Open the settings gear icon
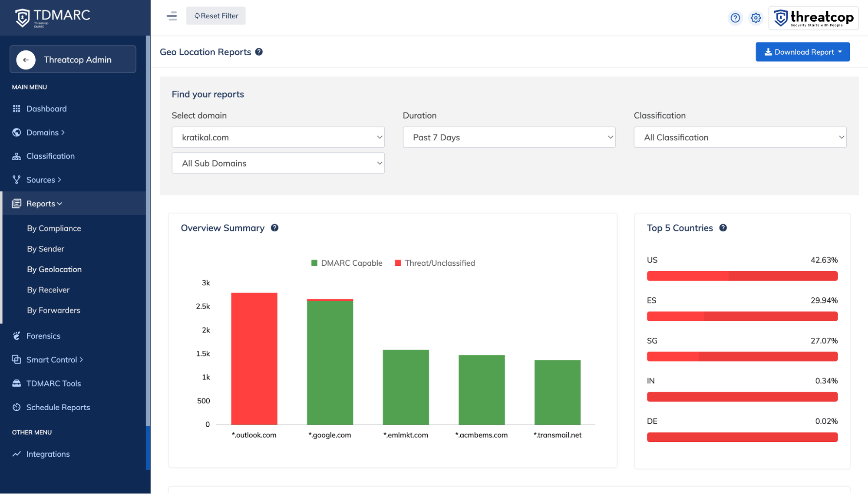Image resolution: width=868 pixels, height=494 pixels. click(756, 18)
